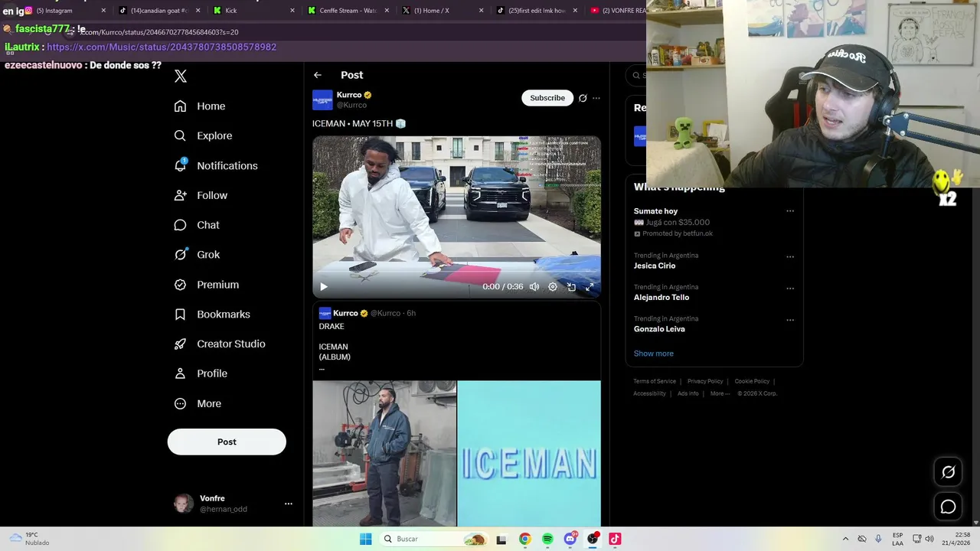Viewport: 980px width, 551px height.
Task: Open trending topic Alejandro Tello
Action: pyautogui.click(x=661, y=297)
